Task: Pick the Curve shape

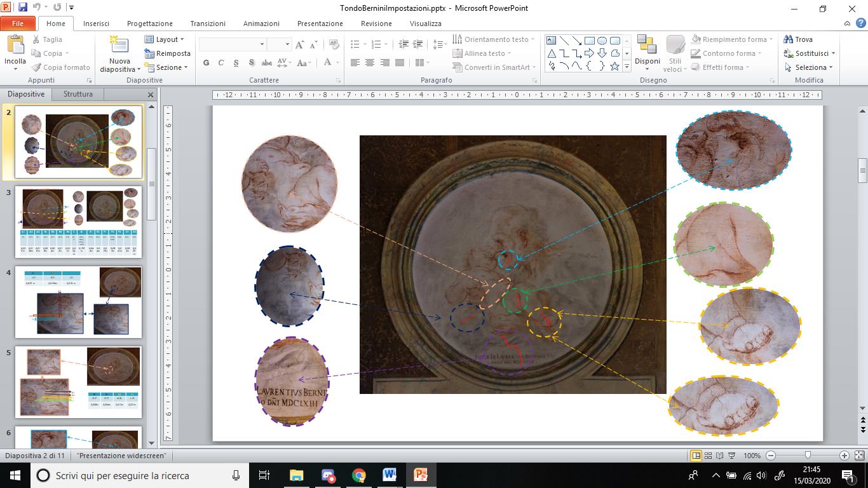Action: [577, 66]
